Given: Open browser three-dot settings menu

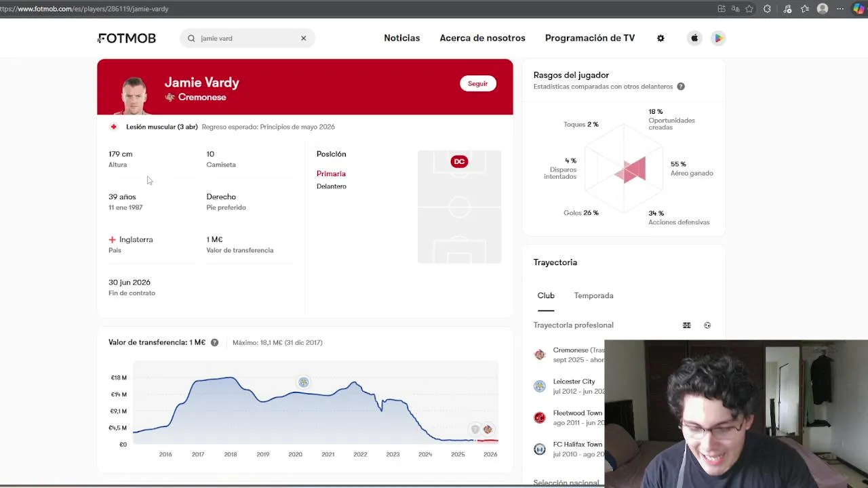Looking at the screenshot, I should click(x=840, y=9).
